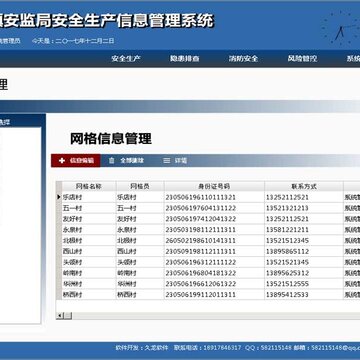Click phone number 13521521345
The width and height of the screenshot is (360, 360).
287,262
